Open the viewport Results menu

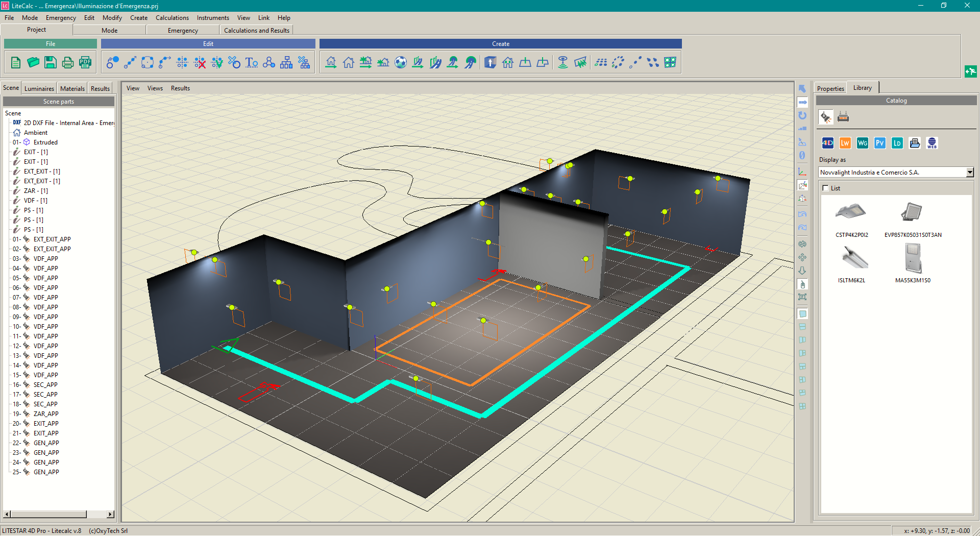(180, 88)
